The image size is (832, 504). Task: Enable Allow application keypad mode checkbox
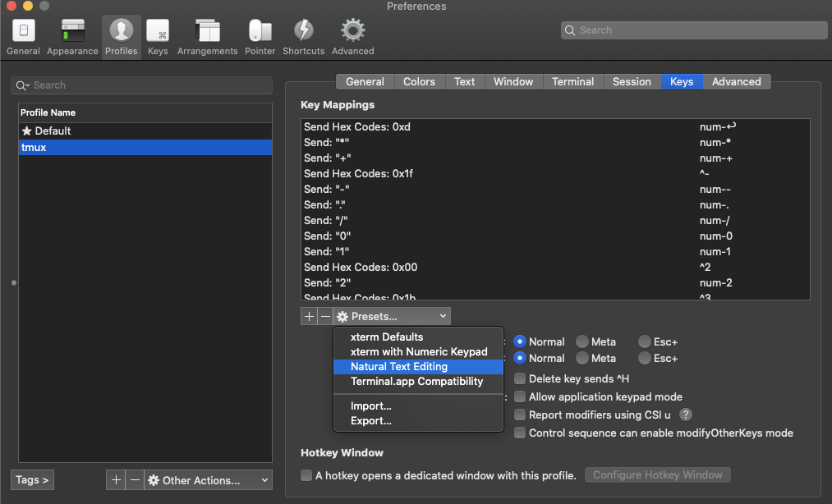520,396
